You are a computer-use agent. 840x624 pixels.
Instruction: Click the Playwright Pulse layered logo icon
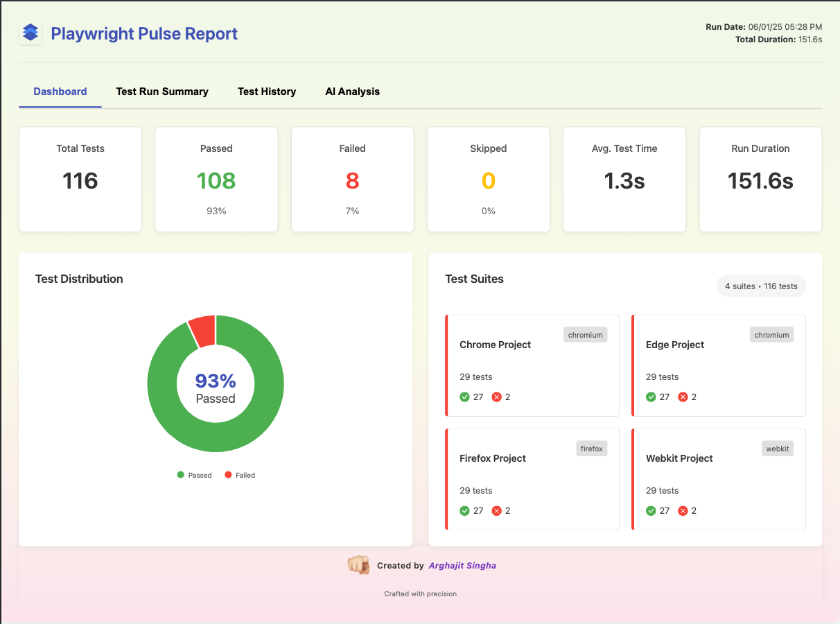click(x=30, y=33)
